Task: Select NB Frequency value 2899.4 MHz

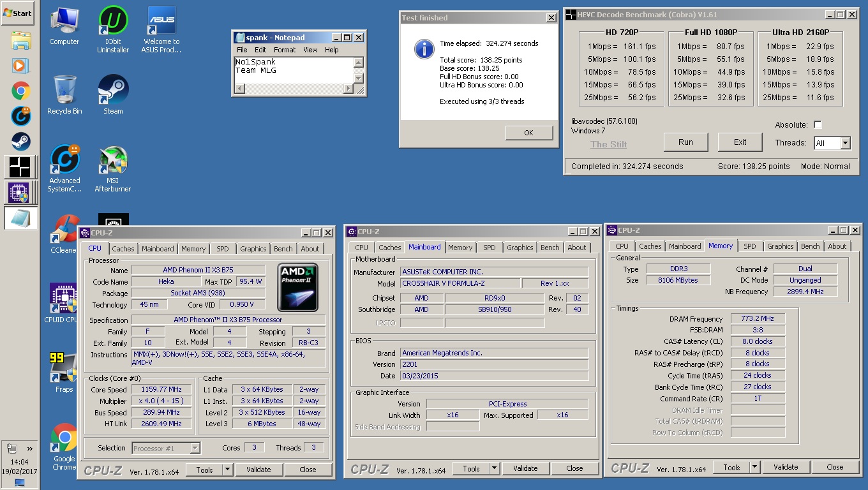Action: [805, 292]
